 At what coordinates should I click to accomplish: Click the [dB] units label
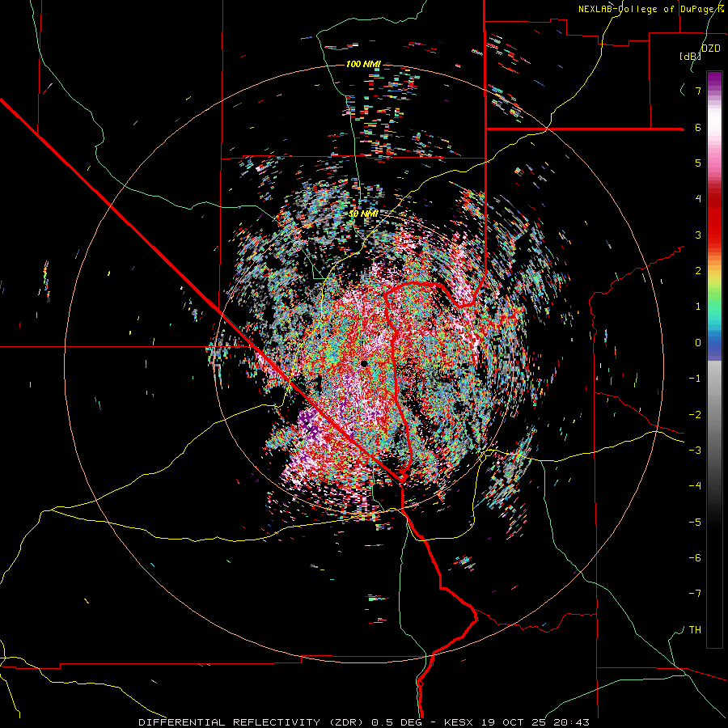[691, 56]
